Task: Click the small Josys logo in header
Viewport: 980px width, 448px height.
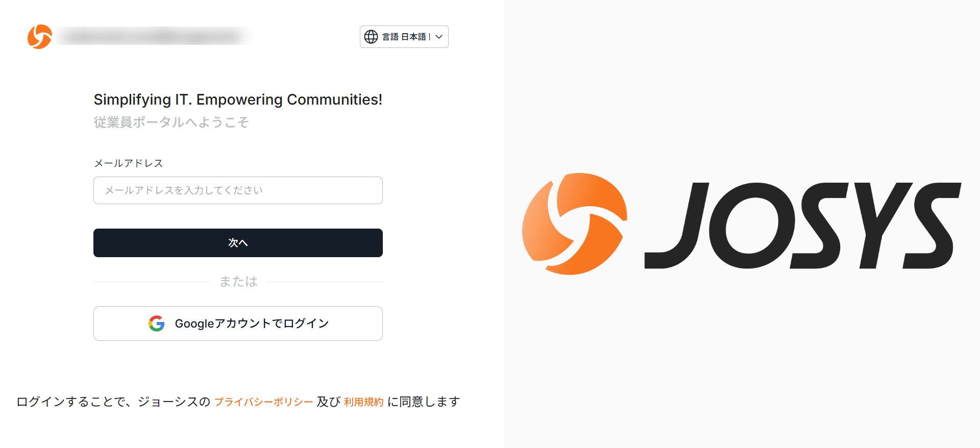Action: tap(40, 37)
